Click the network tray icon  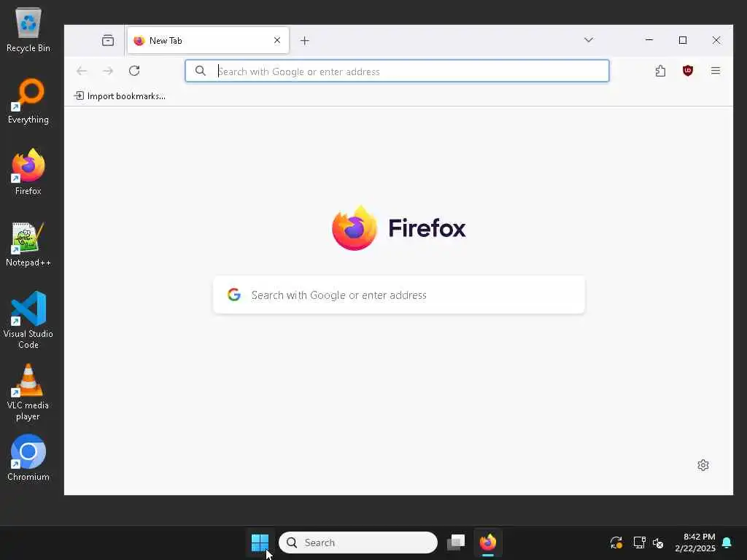639,542
